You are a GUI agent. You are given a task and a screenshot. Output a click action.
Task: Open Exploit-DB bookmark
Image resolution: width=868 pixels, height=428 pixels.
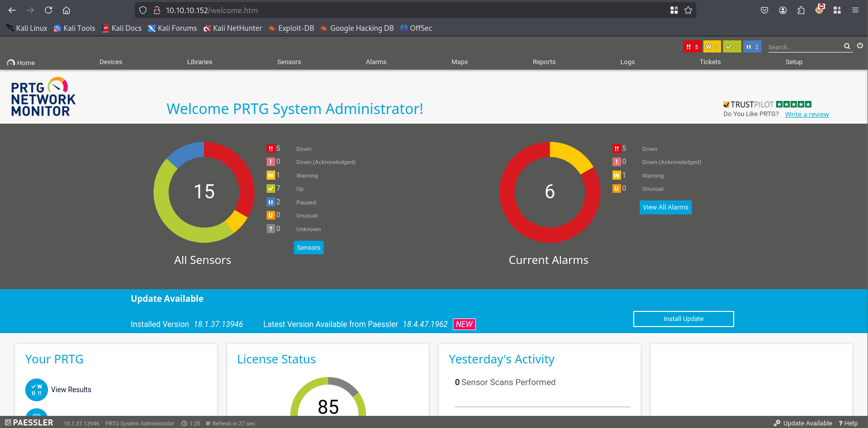[291, 28]
